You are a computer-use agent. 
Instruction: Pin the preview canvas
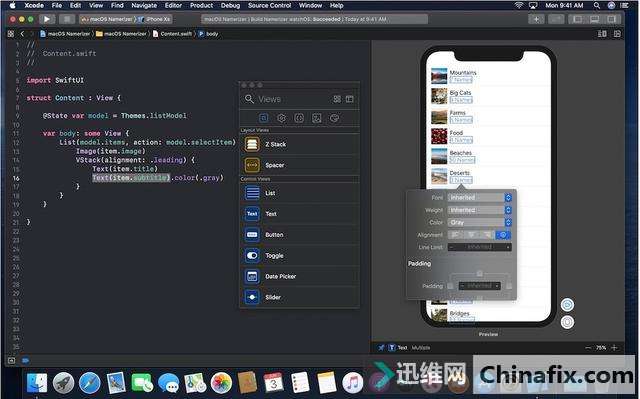(381, 348)
